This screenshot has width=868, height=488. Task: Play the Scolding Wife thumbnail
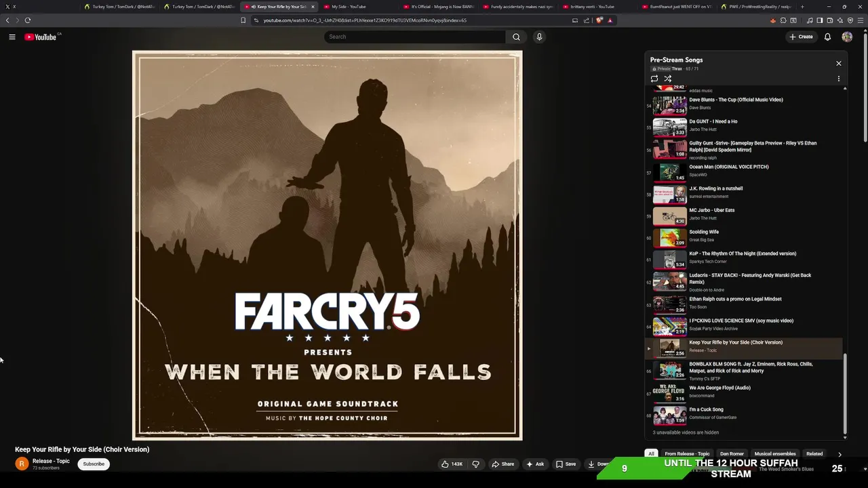click(669, 237)
